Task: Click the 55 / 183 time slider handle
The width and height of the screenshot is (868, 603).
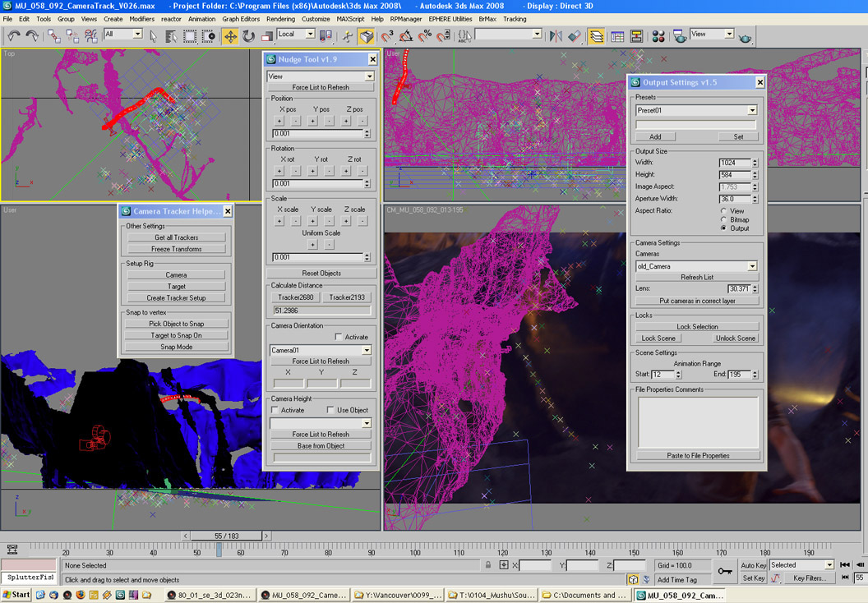Action: (226, 536)
